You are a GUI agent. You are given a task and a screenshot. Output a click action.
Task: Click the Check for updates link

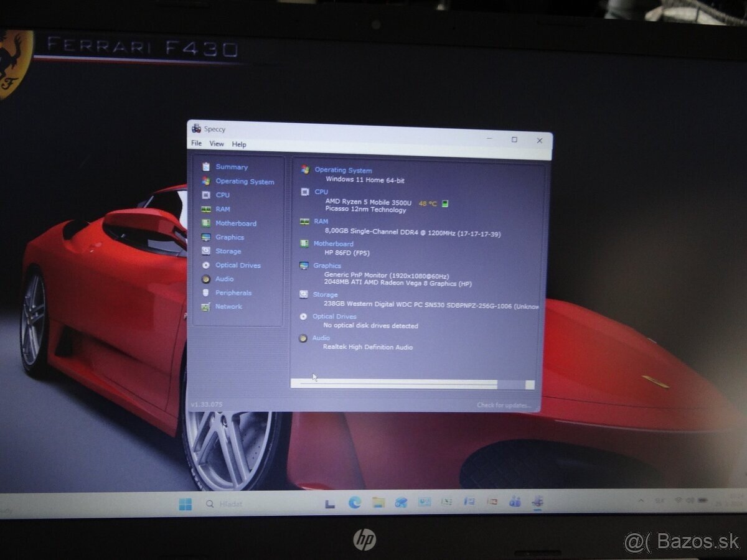point(504,405)
